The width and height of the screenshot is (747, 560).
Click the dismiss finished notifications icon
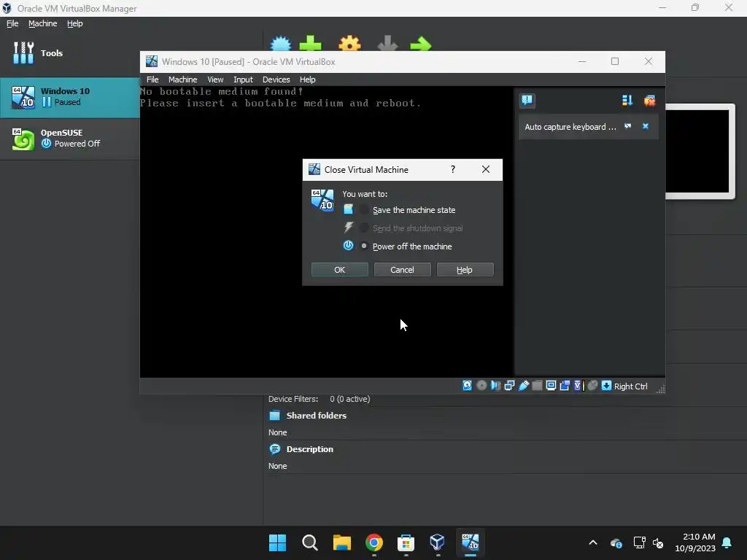point(649,101)
